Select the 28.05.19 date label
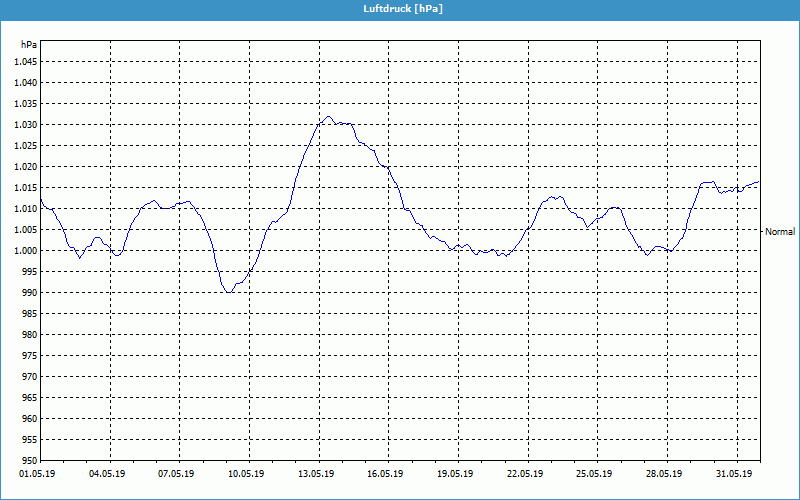 (662, 474)
